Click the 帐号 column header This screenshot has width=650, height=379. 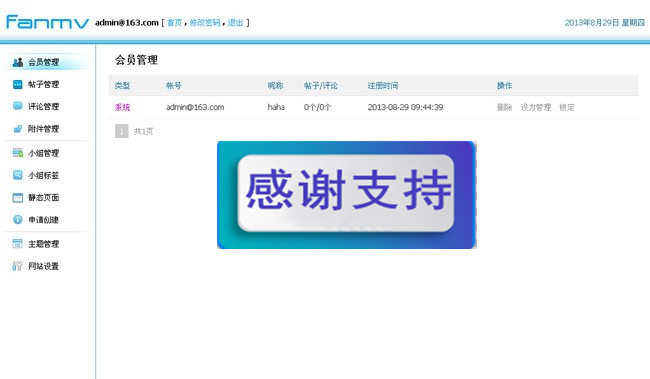coord(174,86)
